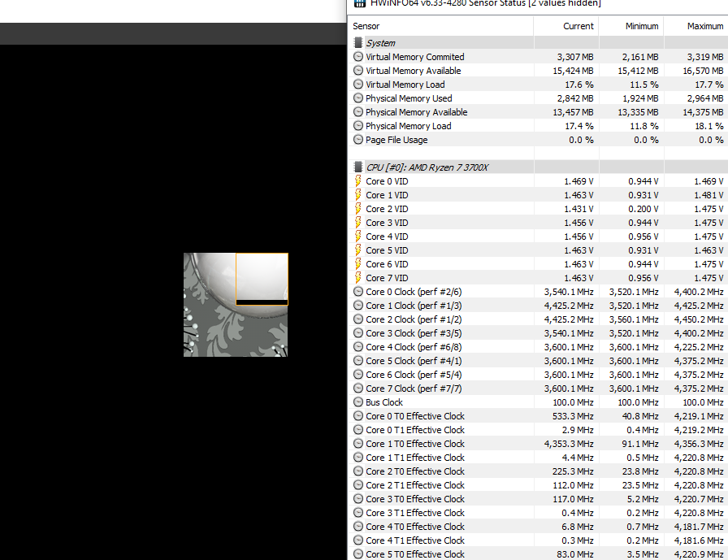Click the 4,225.2 MHz maximum clock value
The width and height of the screenshot is (728, 560).
click(700, 347)
